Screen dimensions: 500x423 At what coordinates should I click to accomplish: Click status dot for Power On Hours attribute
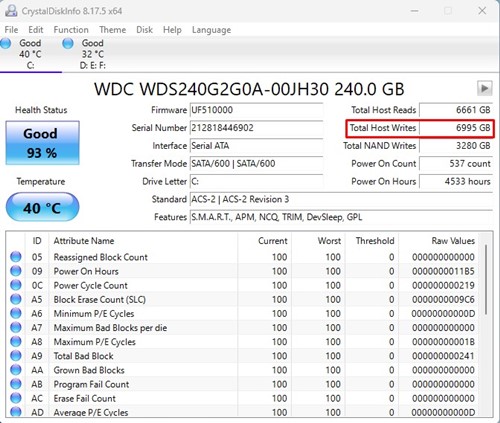16,271
